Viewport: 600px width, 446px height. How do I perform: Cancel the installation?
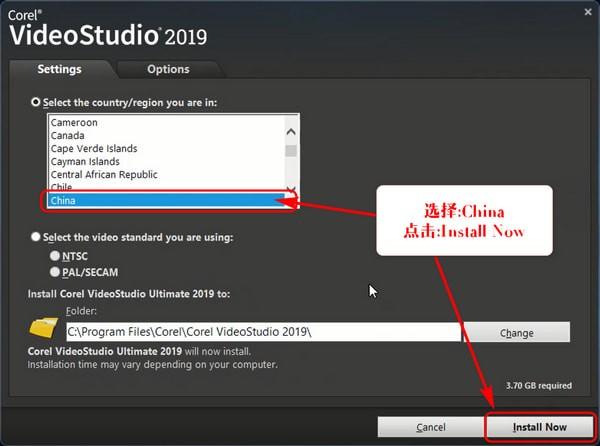431,427
